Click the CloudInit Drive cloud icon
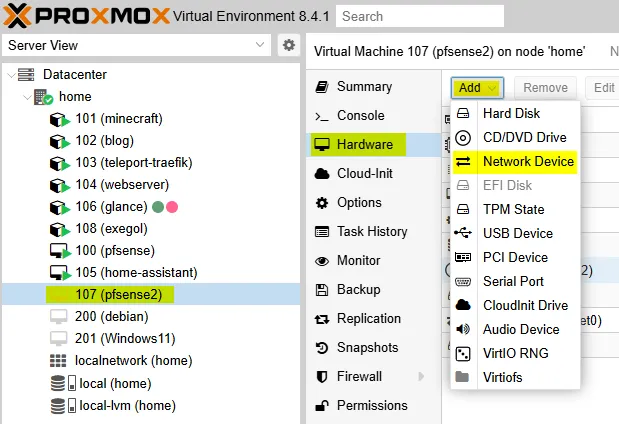This screenshot has width=619, height=424. (x=463, y=305)
